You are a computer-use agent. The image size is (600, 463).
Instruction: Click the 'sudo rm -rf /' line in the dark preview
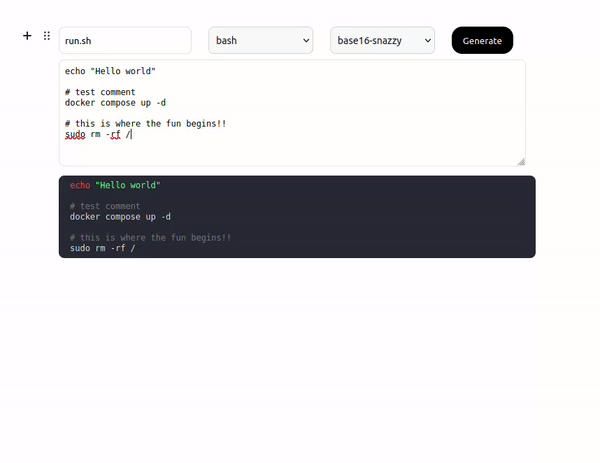[x=103, y=248]
